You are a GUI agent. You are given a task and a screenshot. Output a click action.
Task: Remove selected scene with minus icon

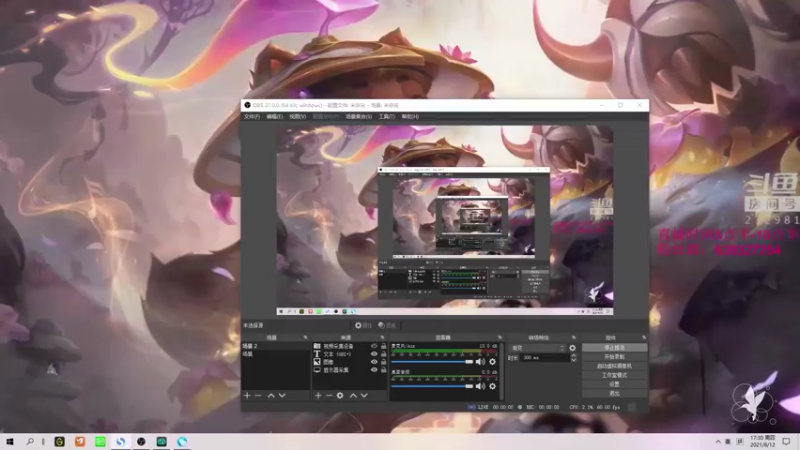click(258, 395)
